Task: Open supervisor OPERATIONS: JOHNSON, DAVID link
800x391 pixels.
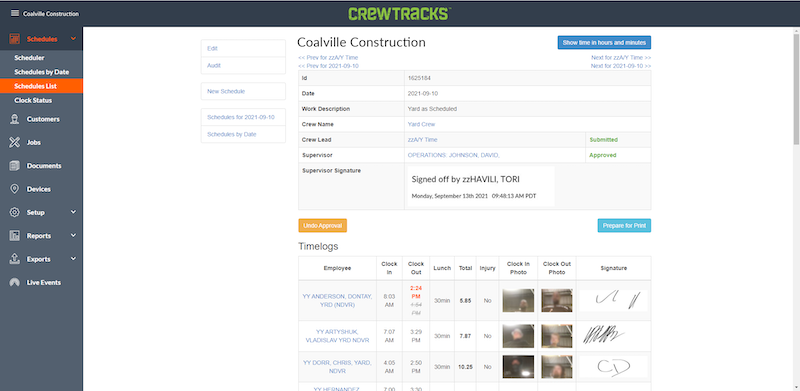Action: [454, 155]
